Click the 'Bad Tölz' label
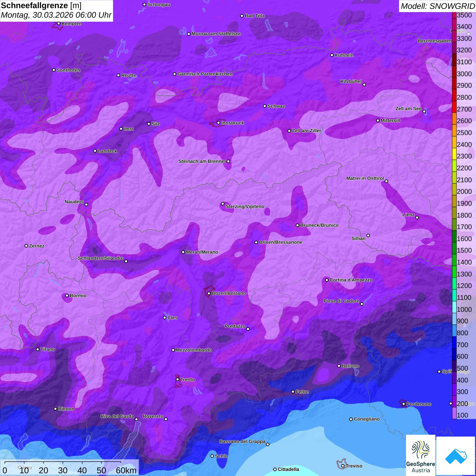This screenshot has width=476, height=476. pos(254,16)
